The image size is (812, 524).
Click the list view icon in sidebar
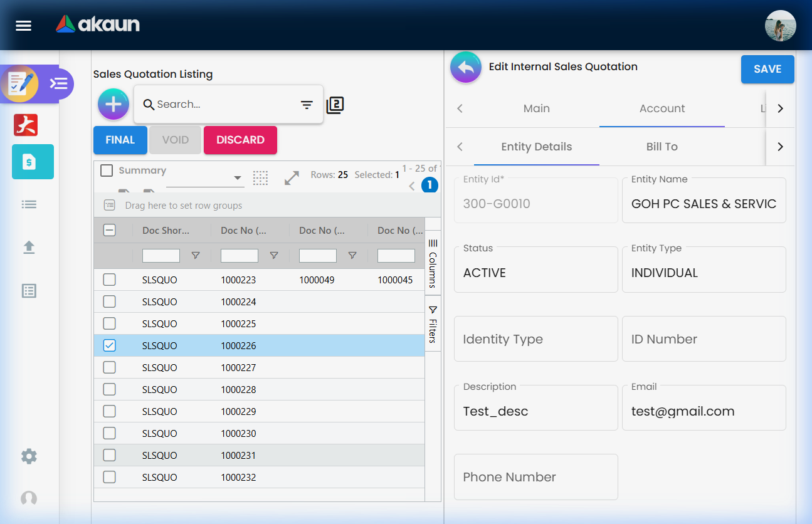(28, 202)
